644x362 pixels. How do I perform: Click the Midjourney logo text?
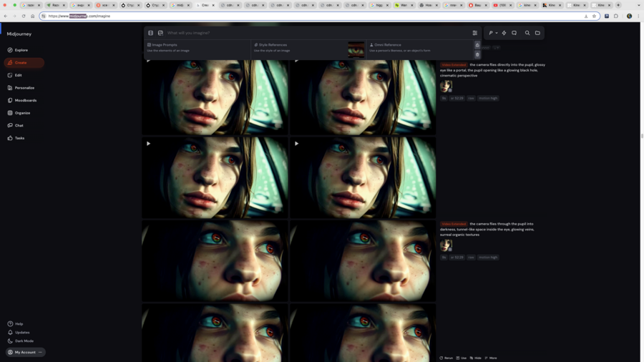coord(19,34)
